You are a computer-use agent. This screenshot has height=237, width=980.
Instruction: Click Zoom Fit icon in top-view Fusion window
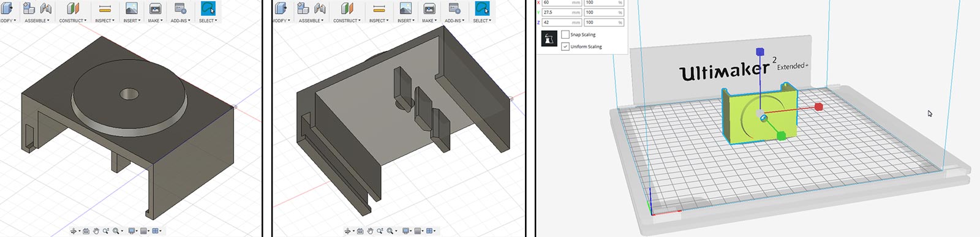[x=116, y=231]
